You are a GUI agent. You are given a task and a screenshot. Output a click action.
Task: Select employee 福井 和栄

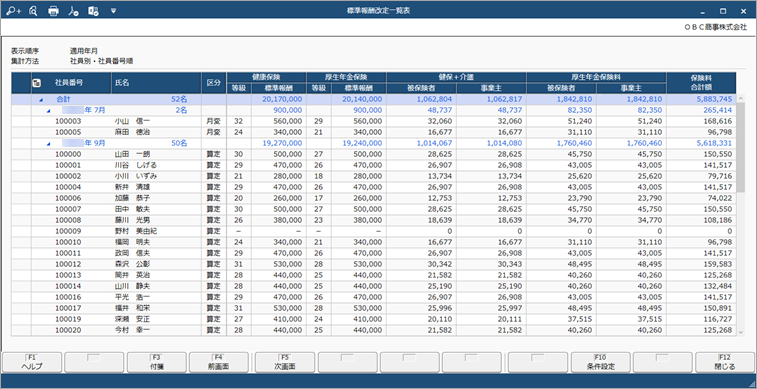point(132,308)
